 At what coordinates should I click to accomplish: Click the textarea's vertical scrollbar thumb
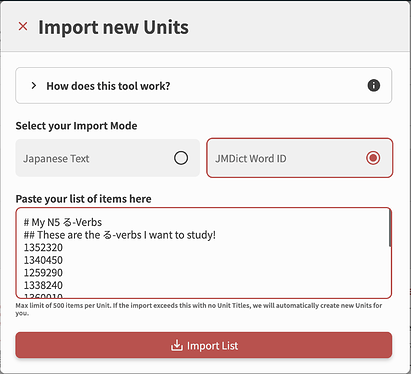390,229
